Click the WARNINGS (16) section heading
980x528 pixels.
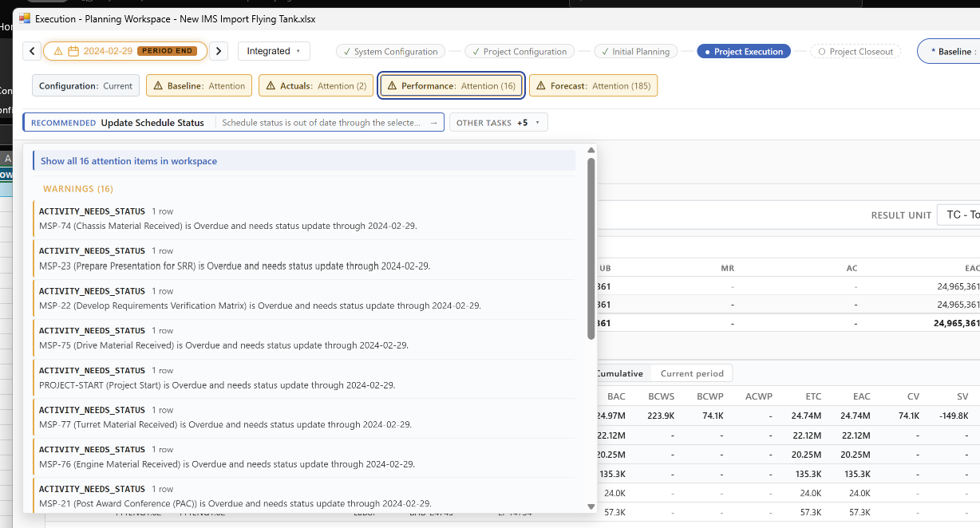(x=78, y=189)
